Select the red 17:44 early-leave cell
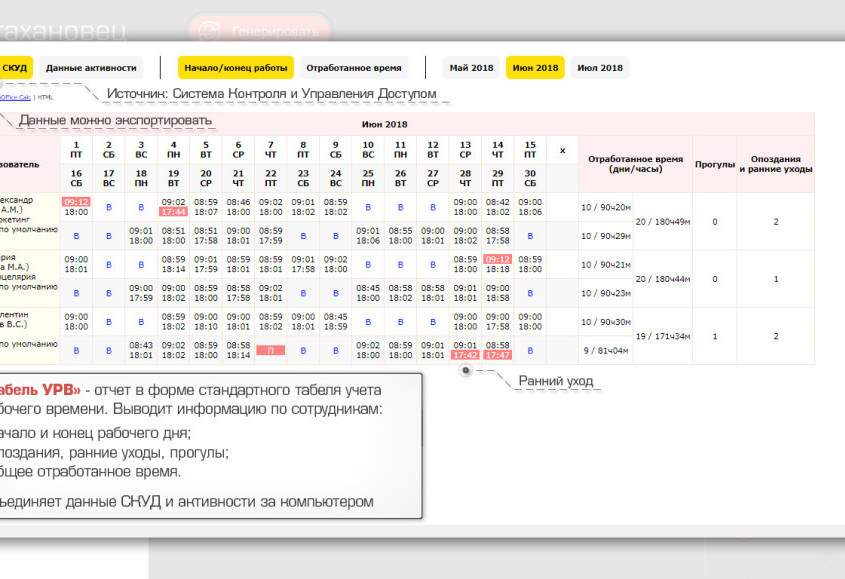This screenshot has height=579, width=845. tap(174, 212)
